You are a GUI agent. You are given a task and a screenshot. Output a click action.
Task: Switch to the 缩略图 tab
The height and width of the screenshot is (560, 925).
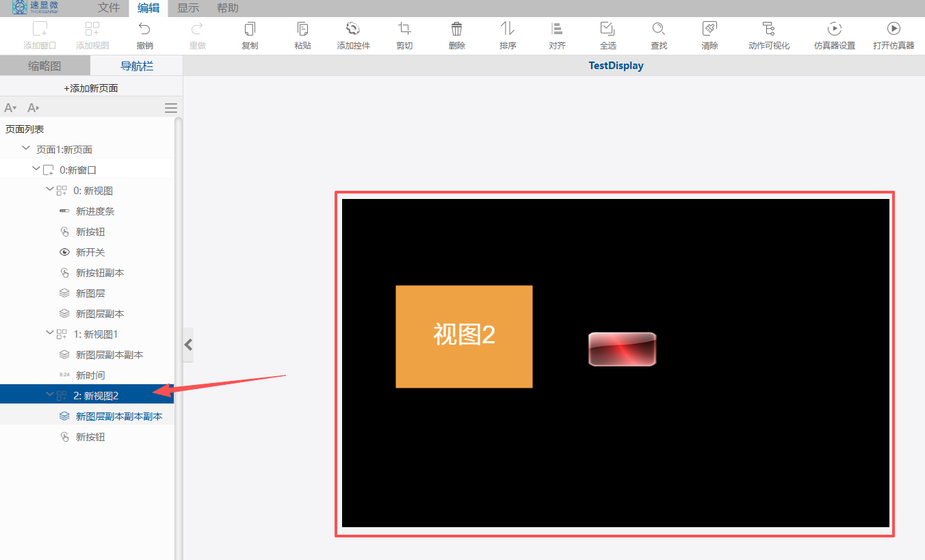pyautogui.click(x=44, y=66)
